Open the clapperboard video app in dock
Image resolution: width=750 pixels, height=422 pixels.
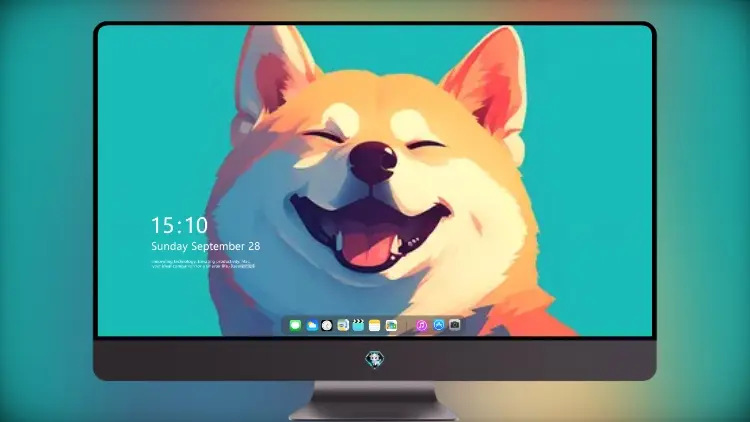358,325
